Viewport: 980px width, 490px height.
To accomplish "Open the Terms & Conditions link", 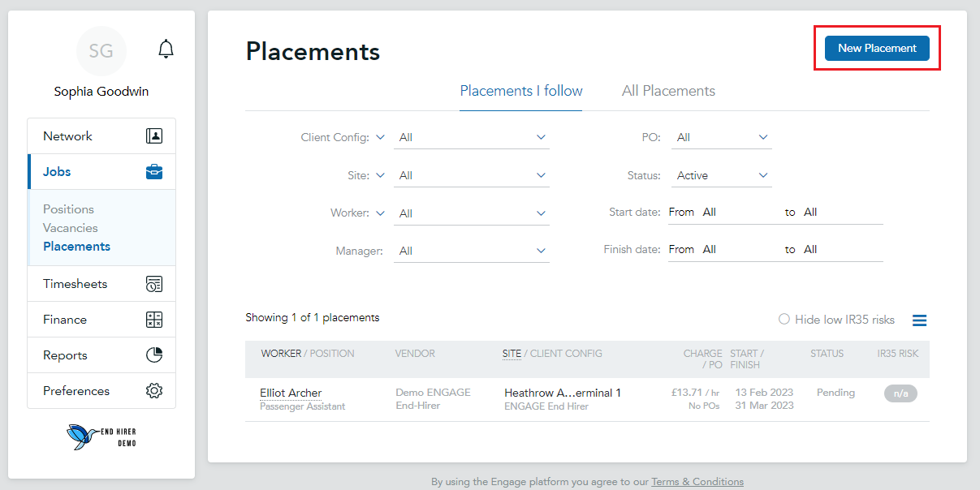I will point(697,482).
